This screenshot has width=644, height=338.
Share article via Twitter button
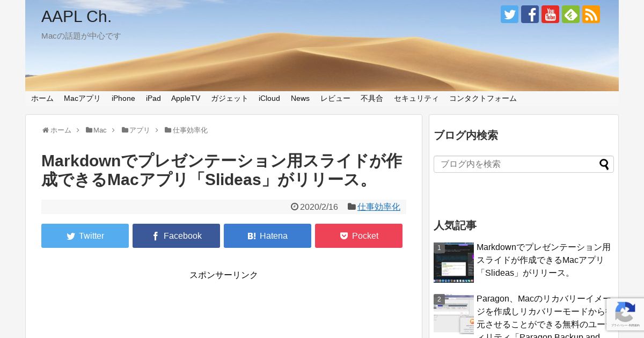tap(85, 236)
